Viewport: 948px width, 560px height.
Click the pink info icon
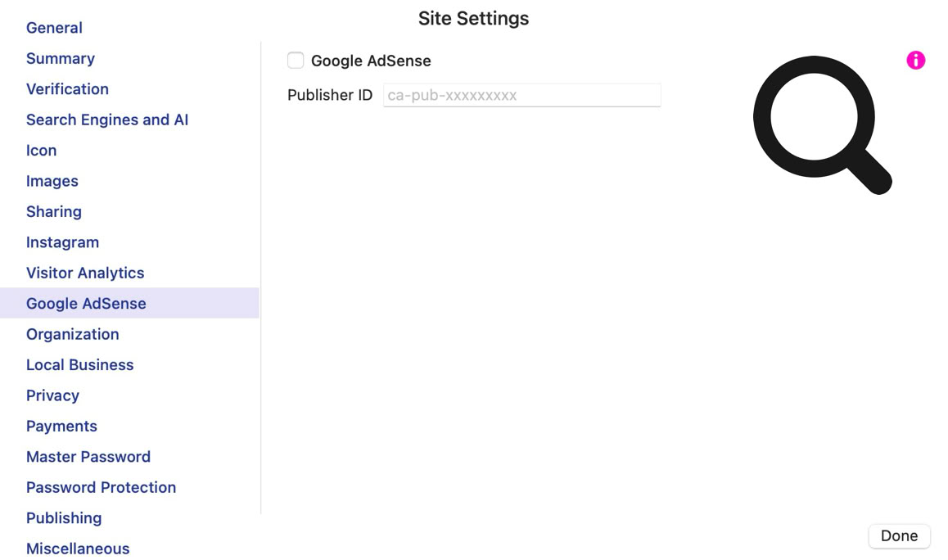click(915, 60)
